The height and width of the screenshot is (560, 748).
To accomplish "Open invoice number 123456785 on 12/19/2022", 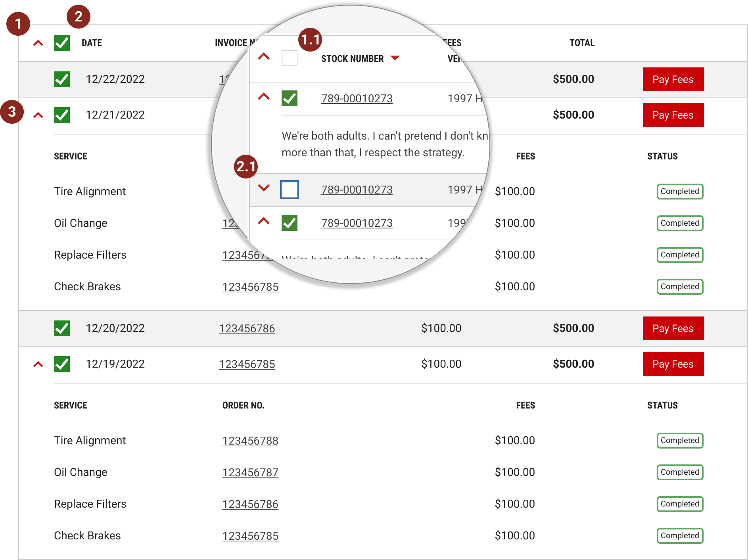I will pos(247,364).
